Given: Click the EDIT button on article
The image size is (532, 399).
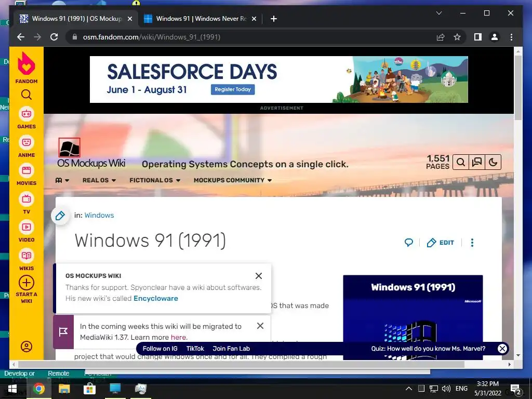Looking at the screenshot, I should pyautogui.click(x=441, y=243).
